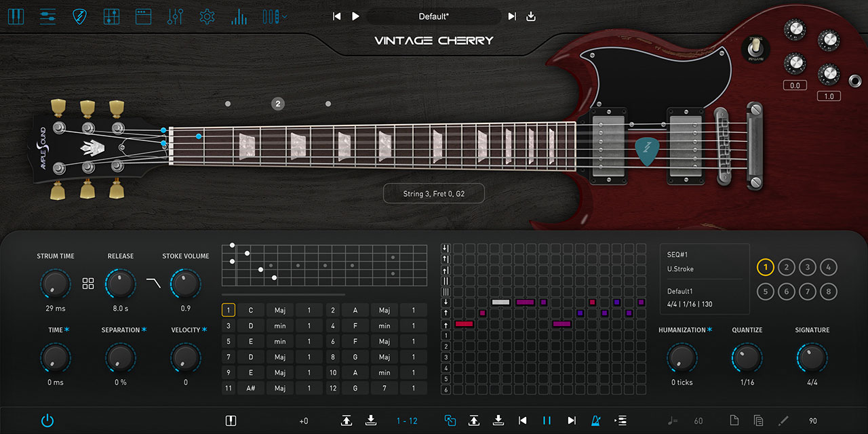The width and height of the screenshot is (868, 434).
Task: Select sequence slot 6
Action: [x=786, y=292]
